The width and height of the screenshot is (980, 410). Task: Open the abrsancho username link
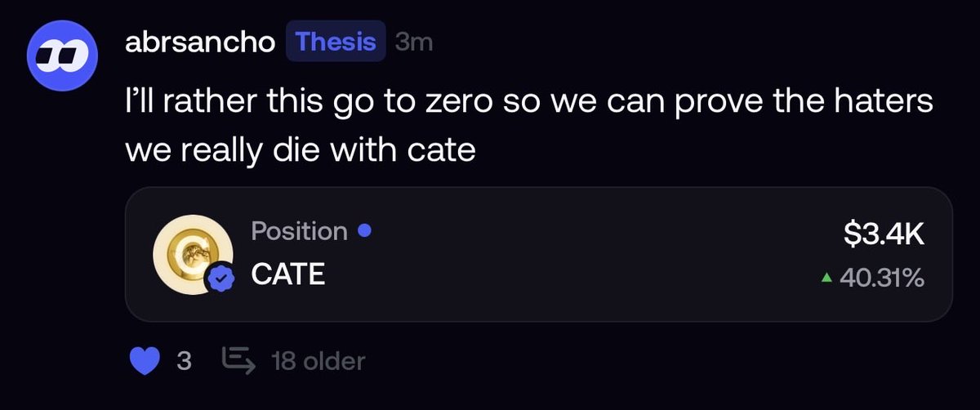200,42
